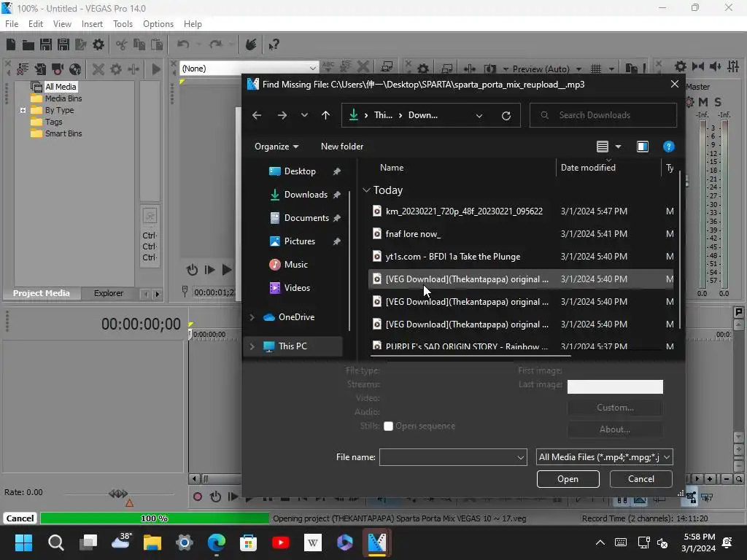Open Organize dropdown menu

(x=276, y=147)
